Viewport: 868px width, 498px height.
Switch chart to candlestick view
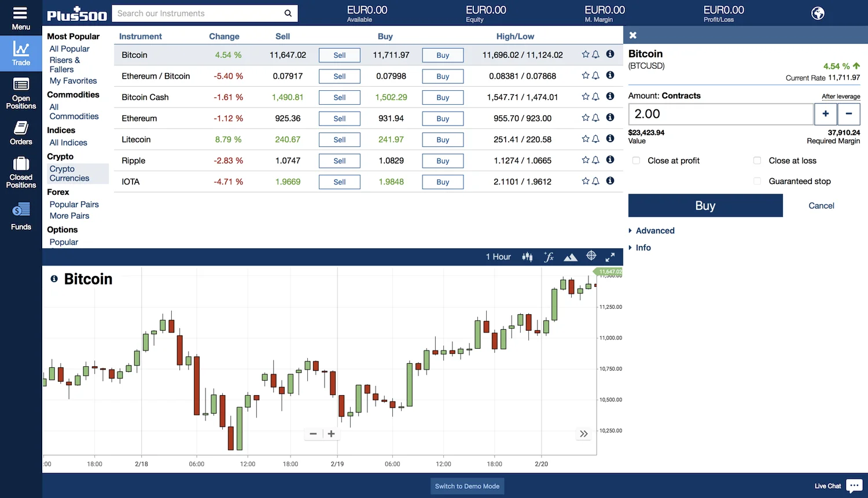pos(527,256)
